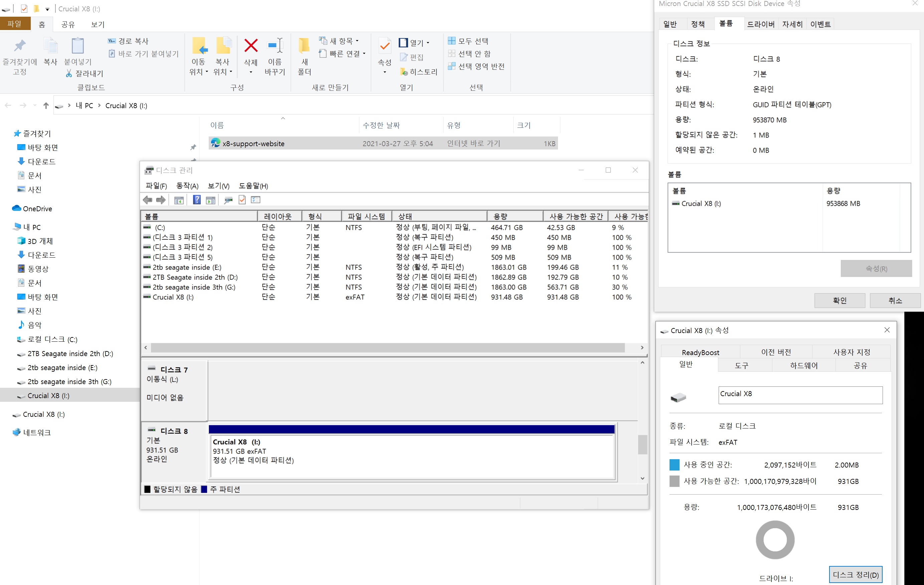
Task: Click the Disk Management toolbar icon right of Help
Action: (x=211, y=200)
